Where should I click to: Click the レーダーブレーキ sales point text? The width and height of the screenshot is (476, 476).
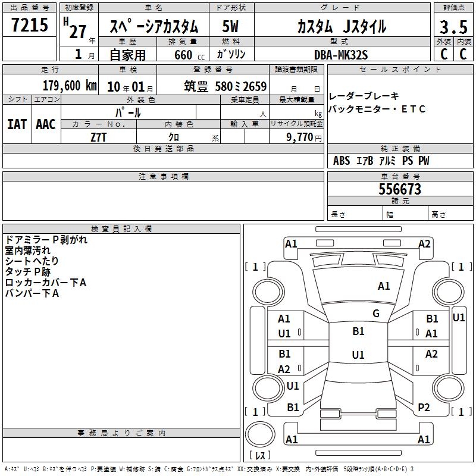[x=364, y=96]
